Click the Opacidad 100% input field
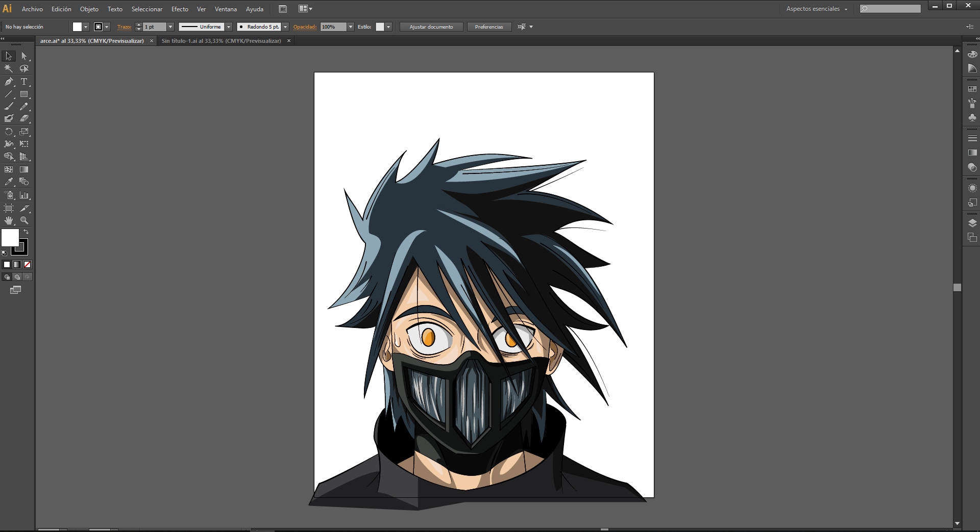 coord(333,27)
